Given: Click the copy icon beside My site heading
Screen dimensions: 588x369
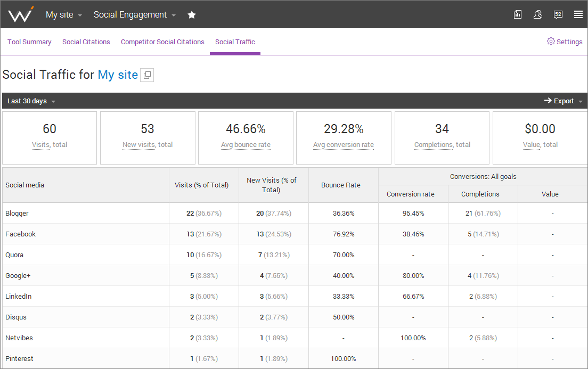Looking at the screenshot, I should coord(147,75).
